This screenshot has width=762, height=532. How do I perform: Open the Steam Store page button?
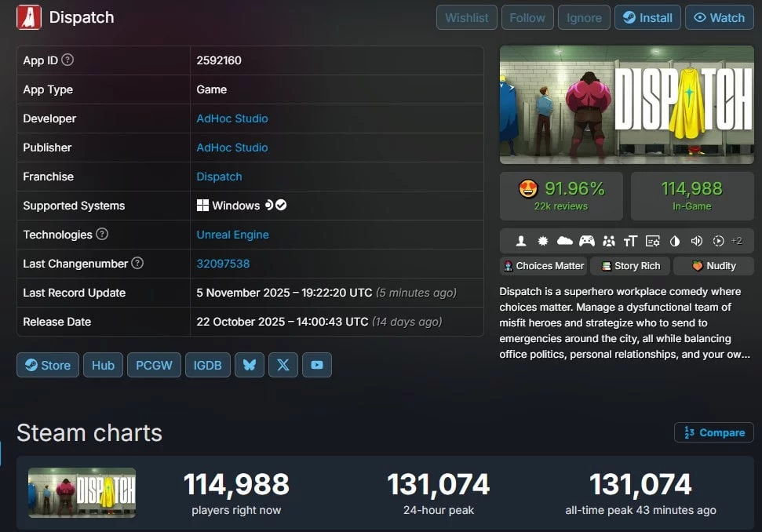48,365
